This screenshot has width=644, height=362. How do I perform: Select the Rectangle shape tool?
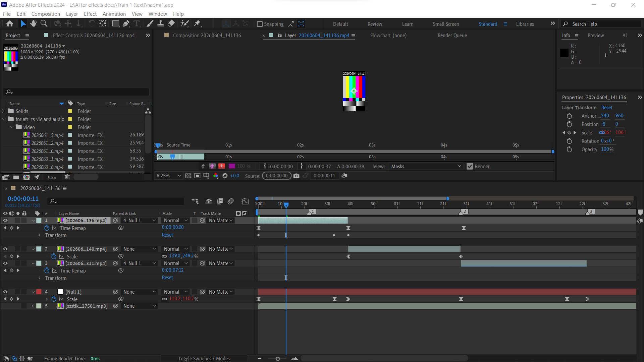115,23
